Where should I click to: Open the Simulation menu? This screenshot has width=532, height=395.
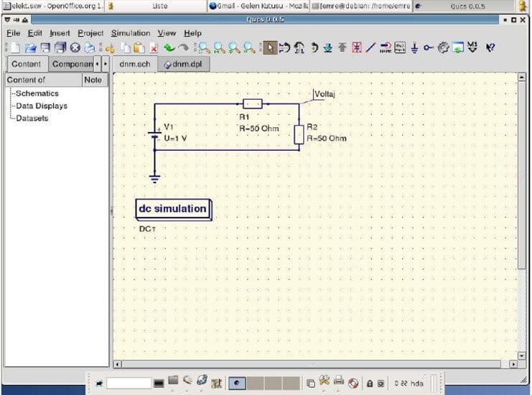pos(131,33)
